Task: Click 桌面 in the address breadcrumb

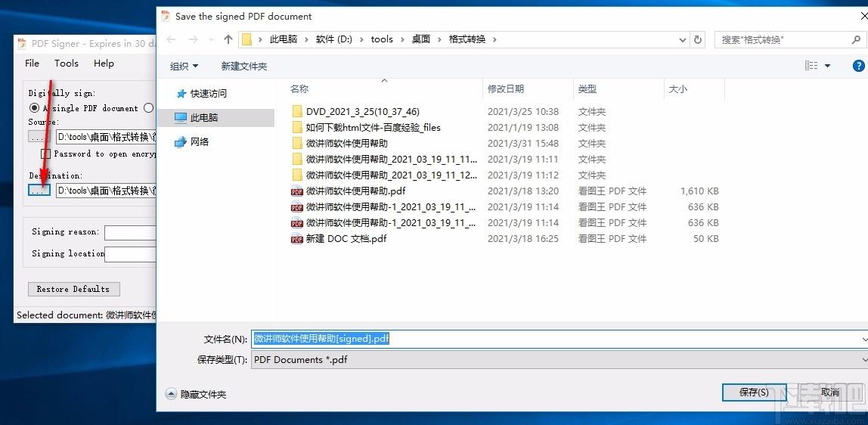Action: [x=421, y=39]
